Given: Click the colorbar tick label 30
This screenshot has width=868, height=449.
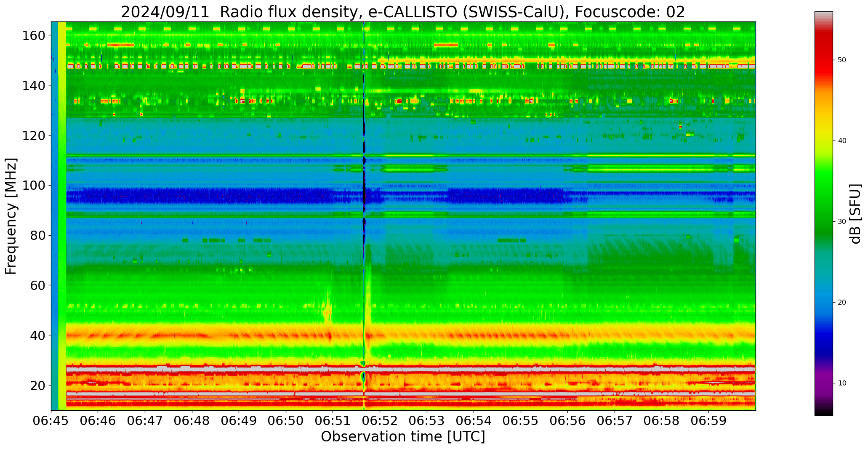Looking at the screenshot, I should (x=842, y=222).
